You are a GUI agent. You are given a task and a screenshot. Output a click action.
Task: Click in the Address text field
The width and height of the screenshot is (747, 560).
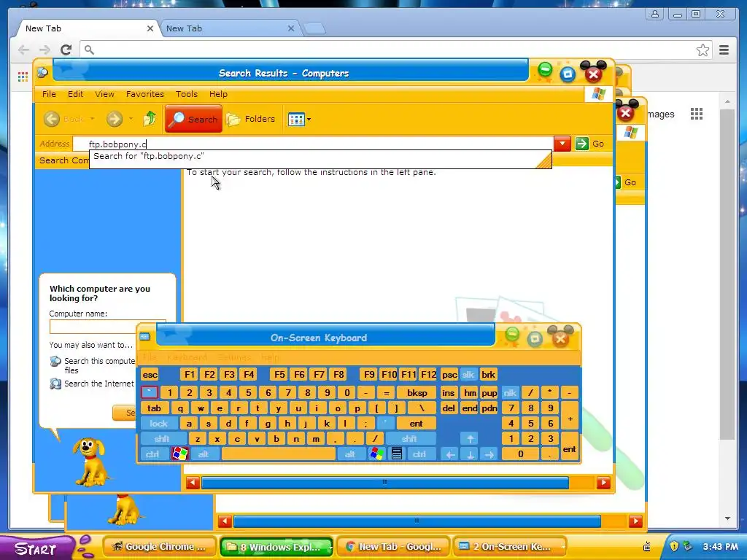[x=312, y=144]
